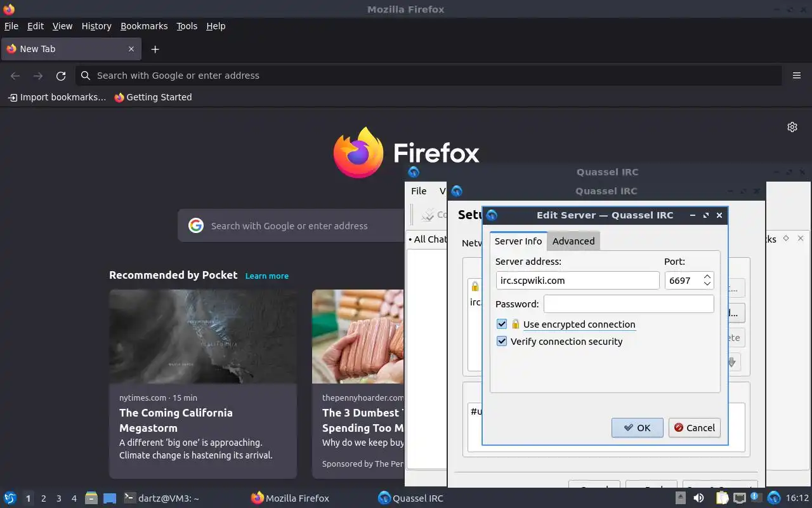Open the Firefox Help menu
Image resolution: width=812 pixels, height=508 pixels.
pos(216,26)
